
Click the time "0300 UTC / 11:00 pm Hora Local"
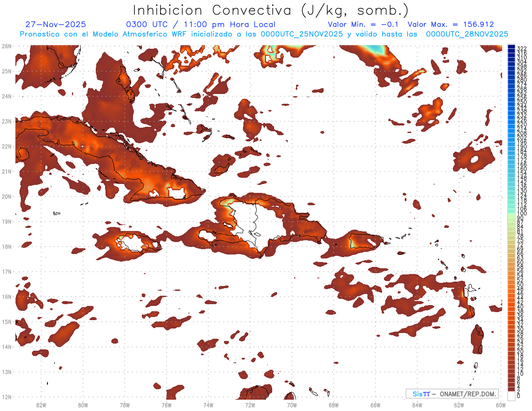(201, 24)
